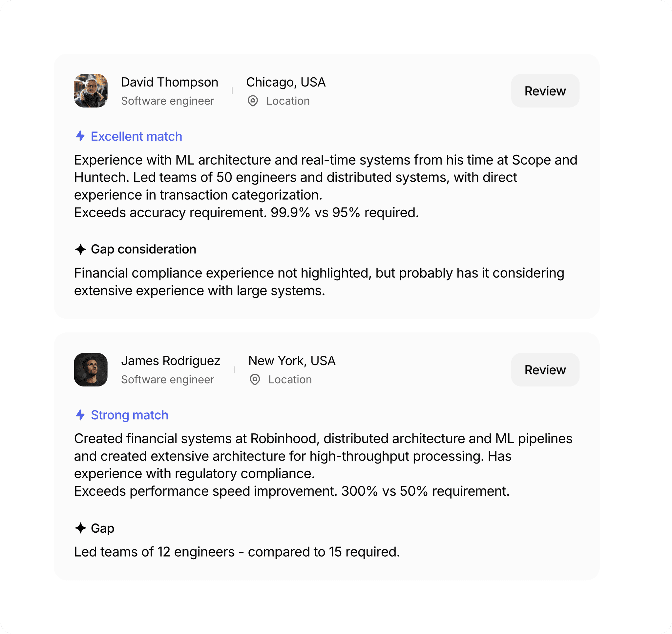Screen dimensions: 672x634
Task: Click the Financial compliance gap description text
Action: tap(319, 282)
